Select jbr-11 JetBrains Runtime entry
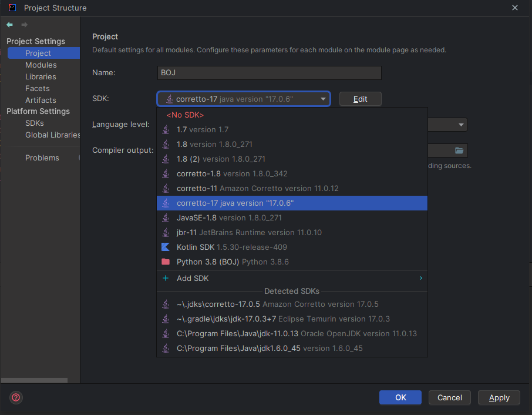532x415 pixels. [x=292, y=232]
